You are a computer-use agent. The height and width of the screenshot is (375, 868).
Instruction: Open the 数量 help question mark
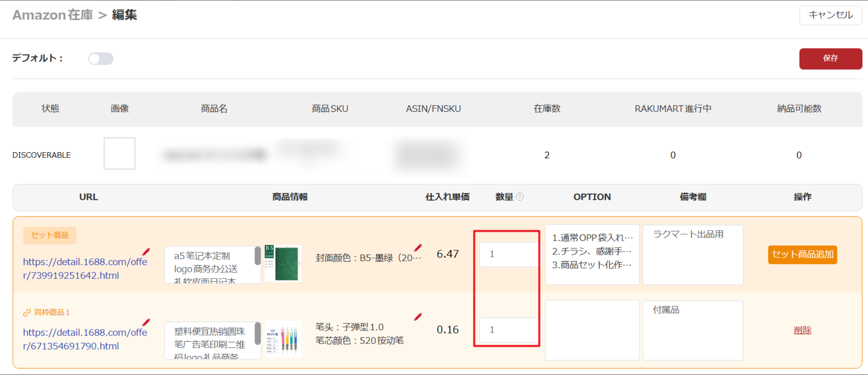(x=520, y=197)
